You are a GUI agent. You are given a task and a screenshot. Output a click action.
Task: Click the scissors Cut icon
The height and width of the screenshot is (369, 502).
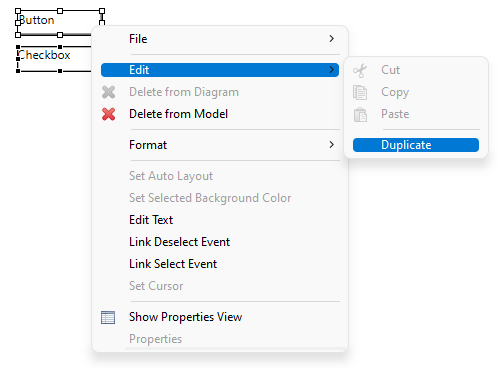click(360, 70)
